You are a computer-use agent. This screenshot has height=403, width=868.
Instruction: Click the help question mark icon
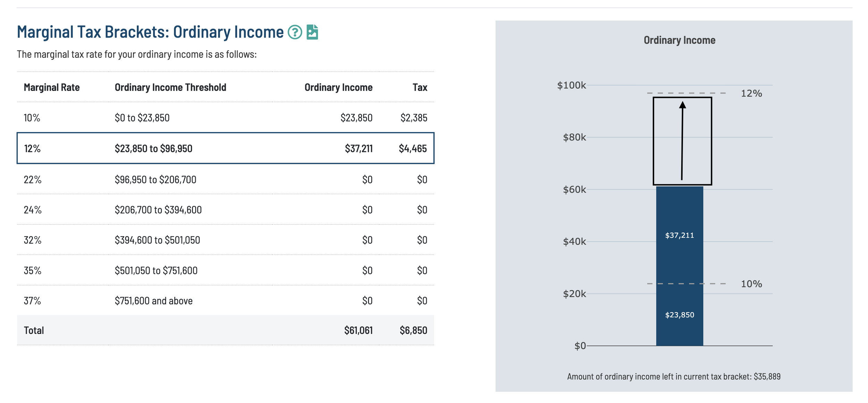pyautogui.click(x=295, y=32)
